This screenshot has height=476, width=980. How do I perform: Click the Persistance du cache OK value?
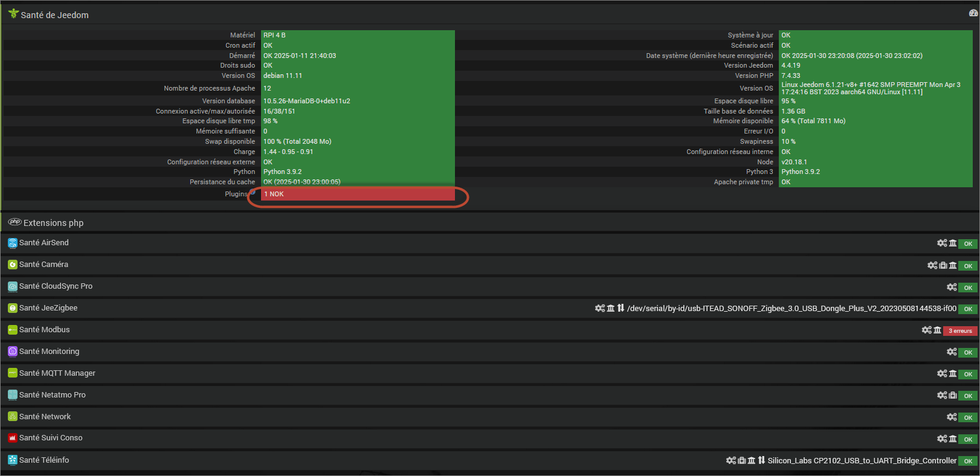(302, 182)
